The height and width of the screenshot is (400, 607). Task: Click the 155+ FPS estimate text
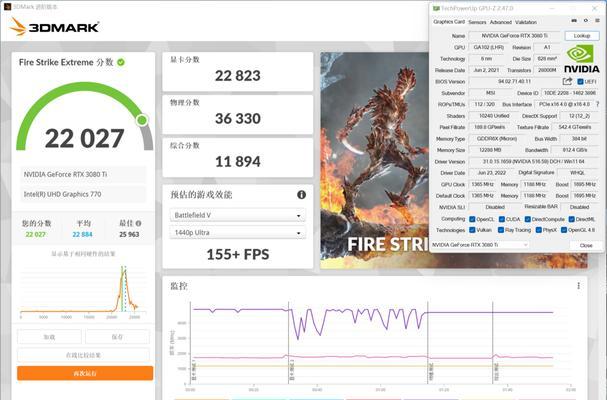(x=238, y=254)
